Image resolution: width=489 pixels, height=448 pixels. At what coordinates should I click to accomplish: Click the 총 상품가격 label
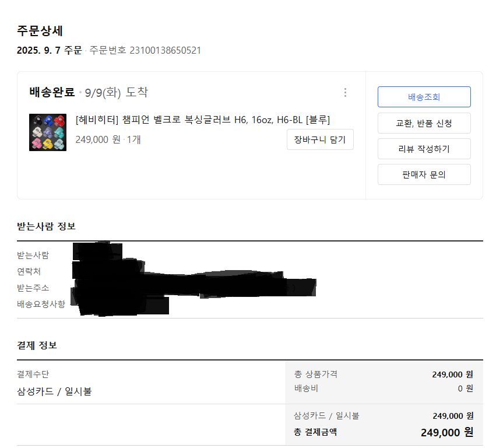[315, 374]
